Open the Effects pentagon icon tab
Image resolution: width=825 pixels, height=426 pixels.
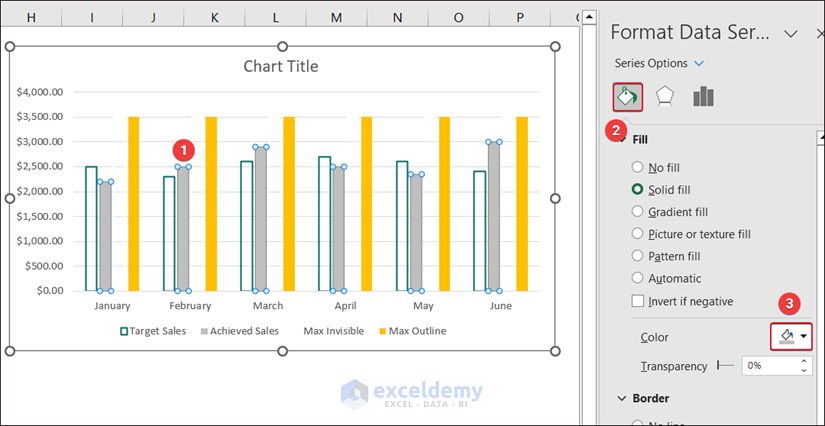[665, 96]
